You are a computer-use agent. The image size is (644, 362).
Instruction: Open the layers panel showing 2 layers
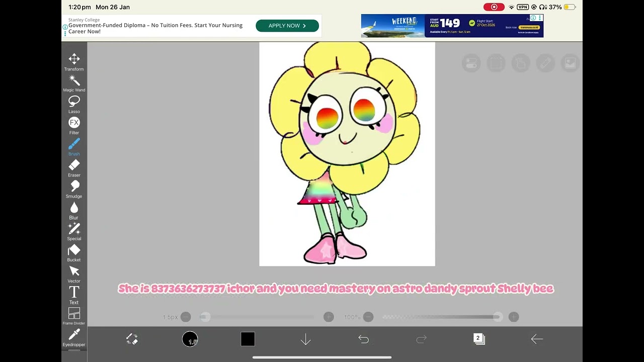(479, 339)
